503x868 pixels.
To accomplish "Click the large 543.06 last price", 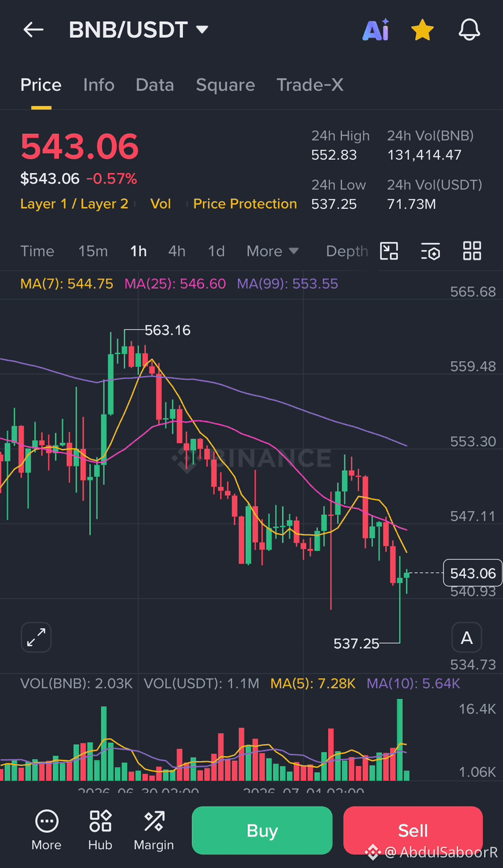I will 80,146.
